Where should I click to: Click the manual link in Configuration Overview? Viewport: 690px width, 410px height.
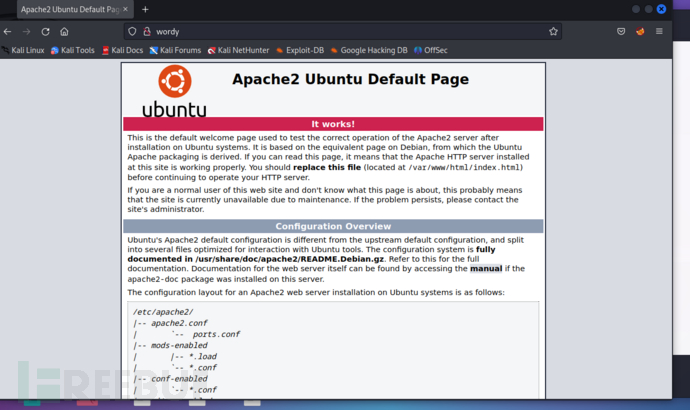pos(486,268)
